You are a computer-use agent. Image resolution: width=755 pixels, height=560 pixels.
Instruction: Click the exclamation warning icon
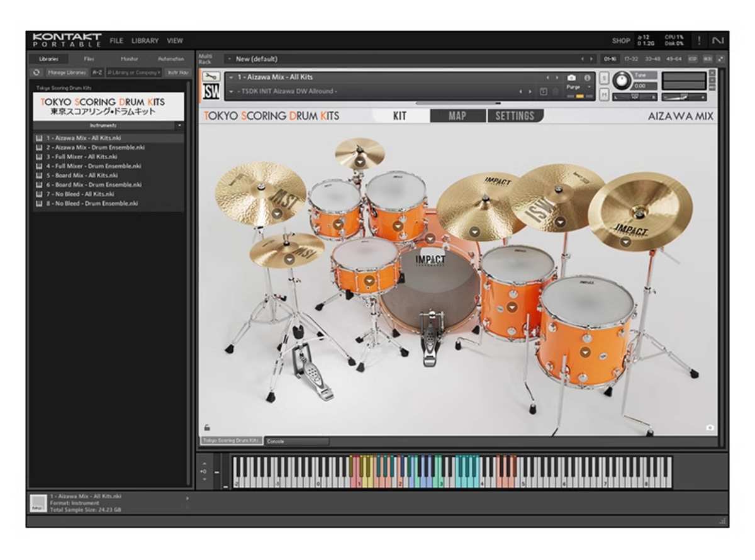coord(699,40)
